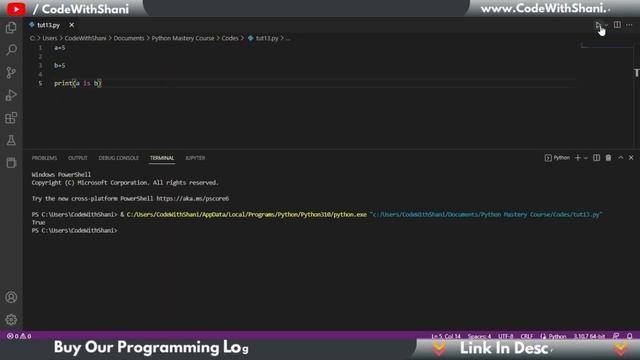The image size is (640, 360).
Task: Open the editor More Actions ellipsis
Action: click(629, 25)
